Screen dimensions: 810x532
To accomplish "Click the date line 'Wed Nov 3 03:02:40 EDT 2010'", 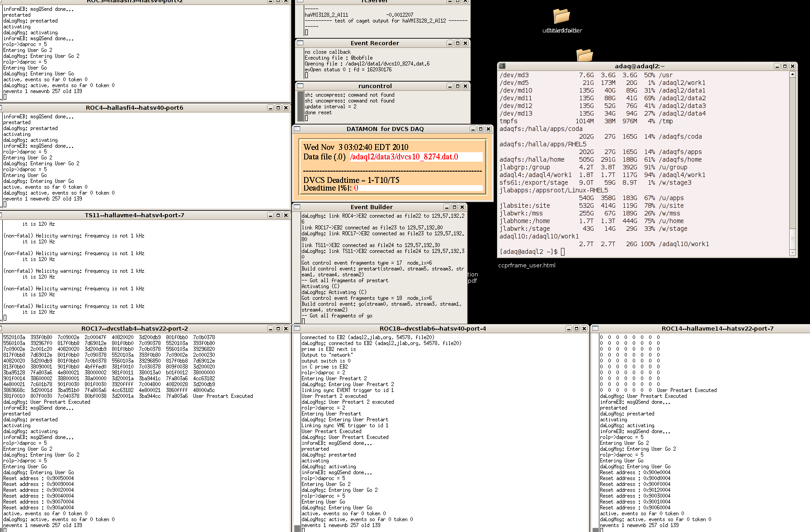I will tap(356, 147).
